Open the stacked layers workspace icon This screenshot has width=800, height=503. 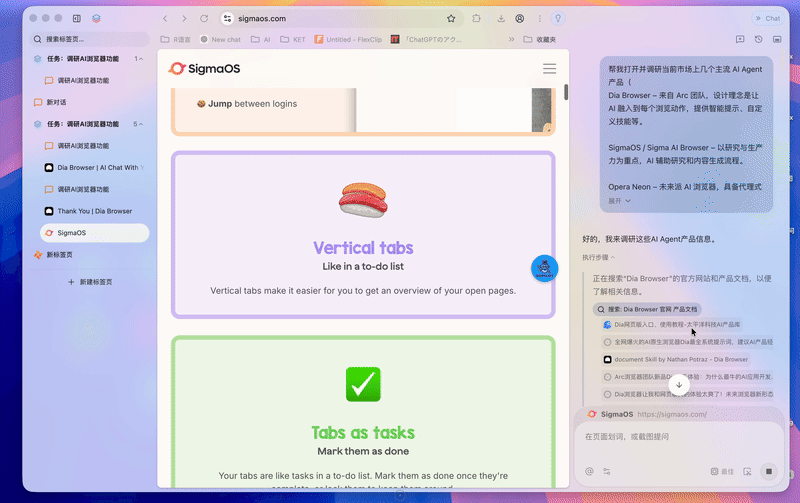[96, 18]
